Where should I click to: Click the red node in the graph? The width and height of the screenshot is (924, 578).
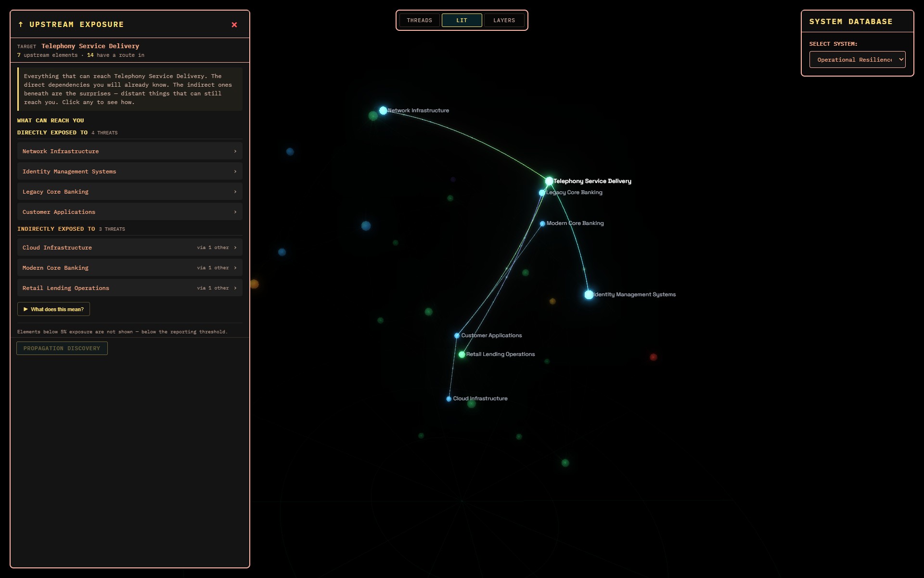654,357
